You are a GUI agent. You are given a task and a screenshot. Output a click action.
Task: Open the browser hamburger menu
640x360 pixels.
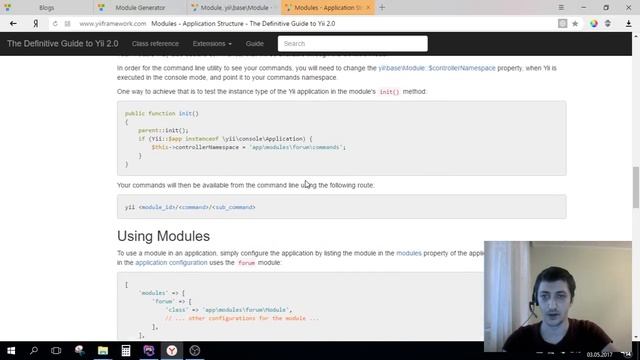pos(561,7)
